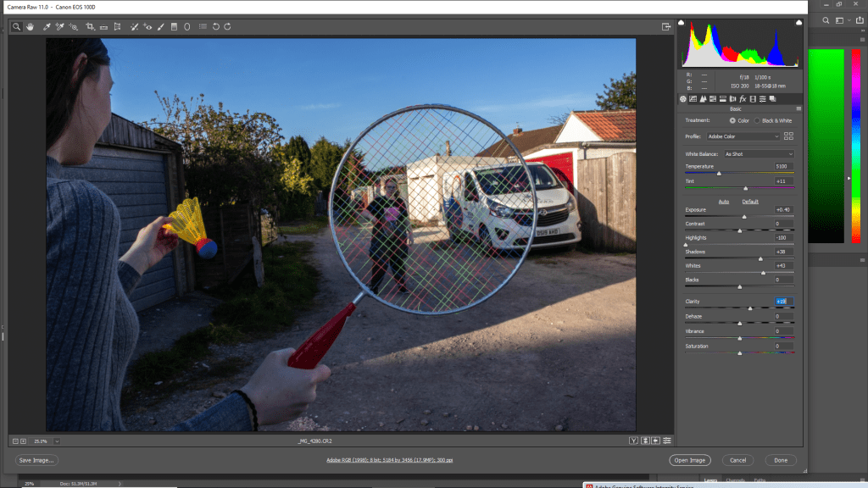Toggle the highlight clipping warning in histogram
This screenshot has height=488, width=868.
click(x=798, y=25)
